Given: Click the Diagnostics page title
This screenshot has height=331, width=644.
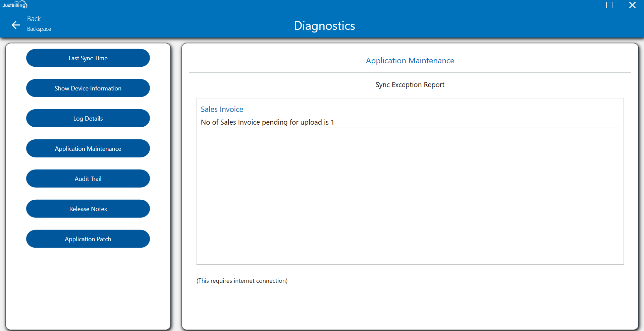Looking at the screenshot, I should point(324,26).
